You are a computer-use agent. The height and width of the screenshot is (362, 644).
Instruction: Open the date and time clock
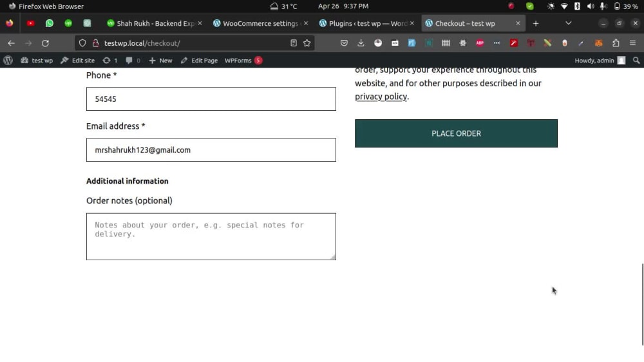(x=343, y=6)
